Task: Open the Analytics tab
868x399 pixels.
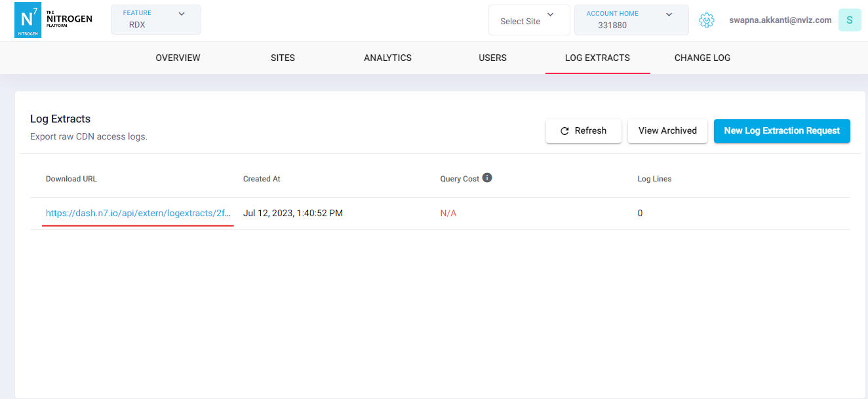Action: coord(387,58)
